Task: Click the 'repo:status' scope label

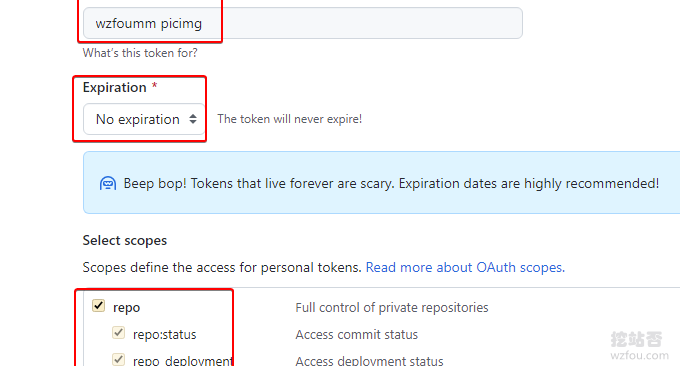Action: [165, 334]
